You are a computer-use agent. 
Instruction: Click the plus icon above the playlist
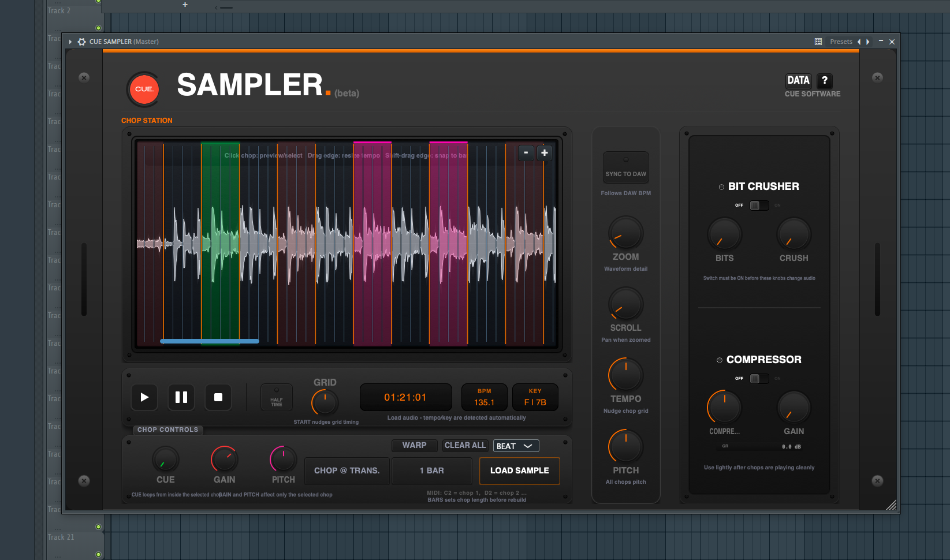point(185,5)
